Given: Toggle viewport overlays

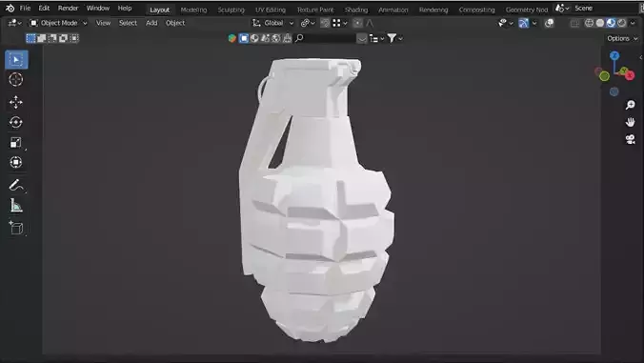Looking at the screenshot, I should tap(549, 23).
